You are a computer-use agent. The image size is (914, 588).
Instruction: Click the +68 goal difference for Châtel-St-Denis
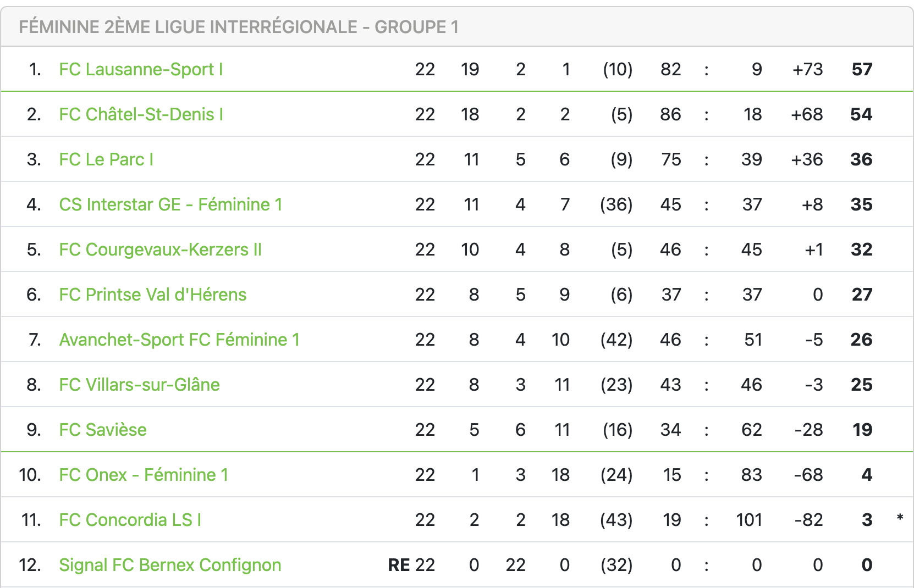807,114
